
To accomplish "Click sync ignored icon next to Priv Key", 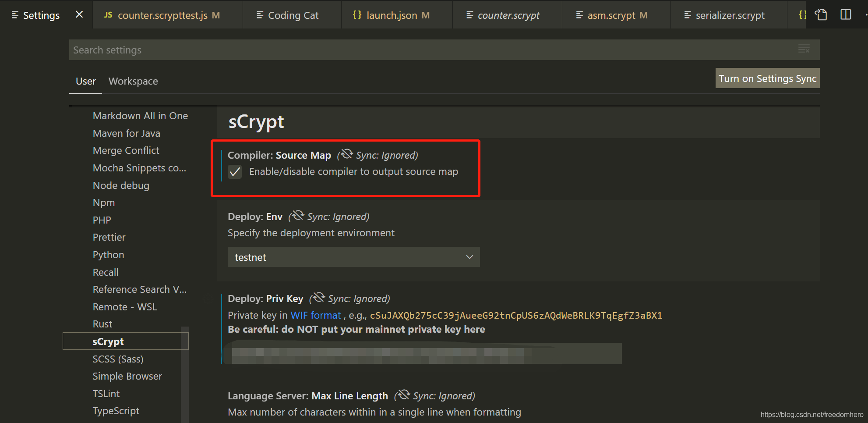I will coord(318,298).
